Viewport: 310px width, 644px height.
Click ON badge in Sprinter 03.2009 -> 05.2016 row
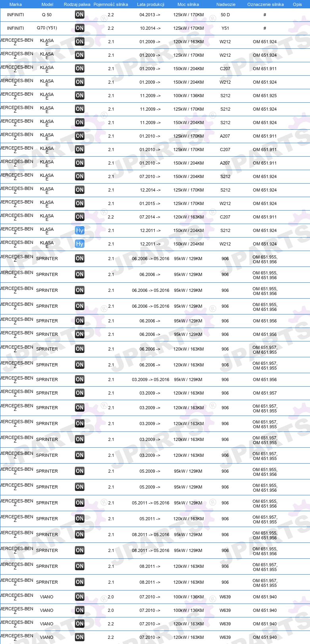point(80,379)
